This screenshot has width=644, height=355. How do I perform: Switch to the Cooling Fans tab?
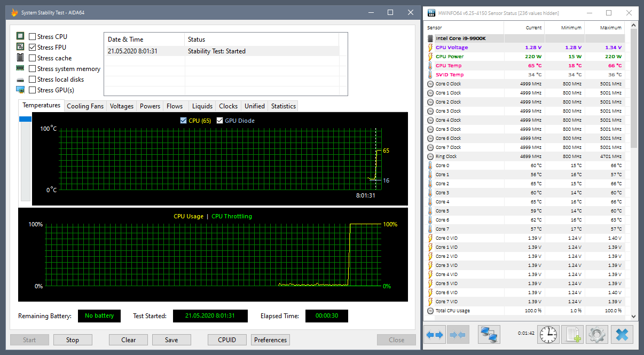tap(85, 106)
